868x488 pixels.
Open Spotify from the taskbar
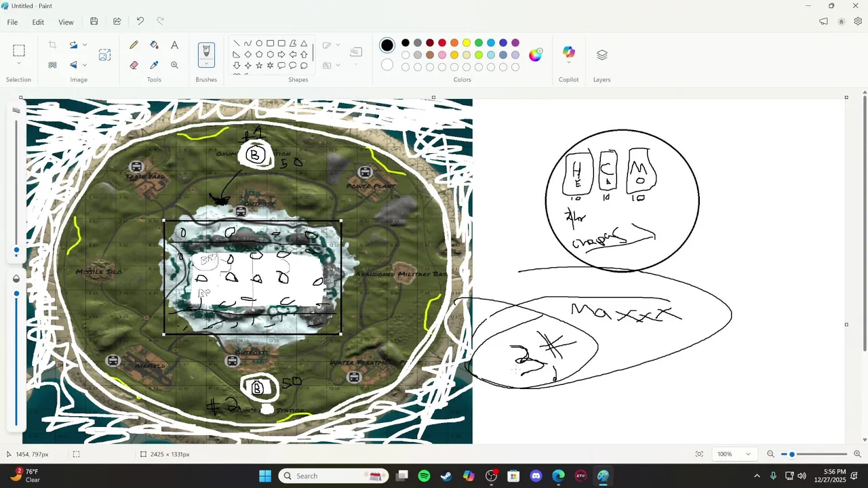click(424, 476)
